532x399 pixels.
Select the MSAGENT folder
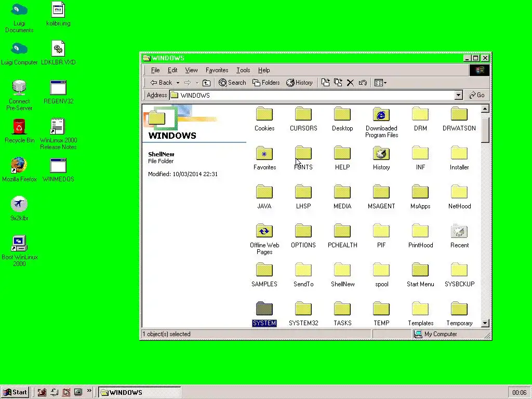(x=381, y=197)
